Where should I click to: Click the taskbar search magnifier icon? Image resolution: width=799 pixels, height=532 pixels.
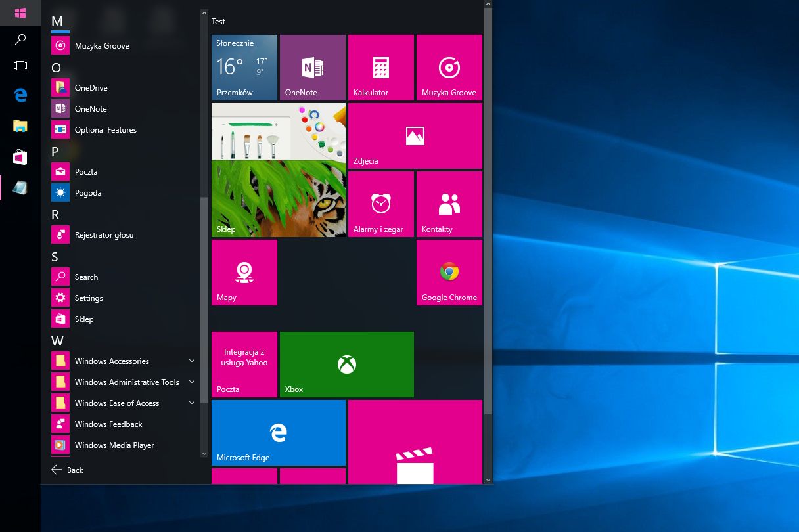click(20, 39)
